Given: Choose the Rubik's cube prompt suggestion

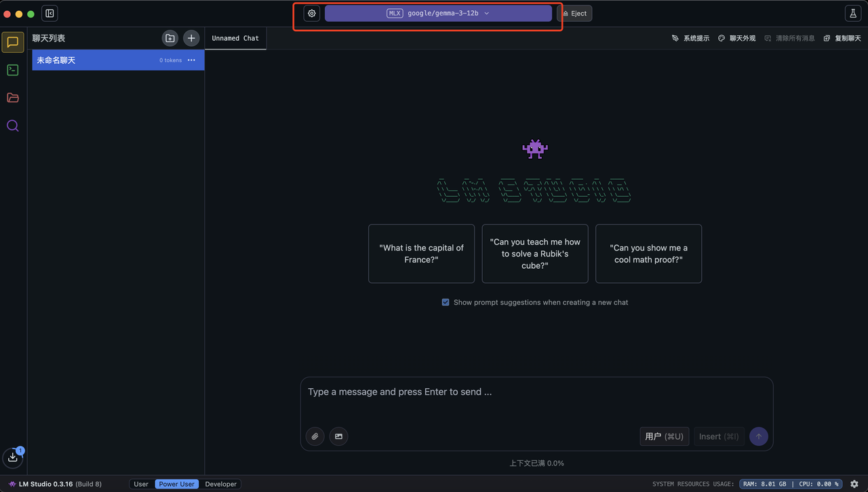Looking at the screenshot, I should (x=535, y=254).
